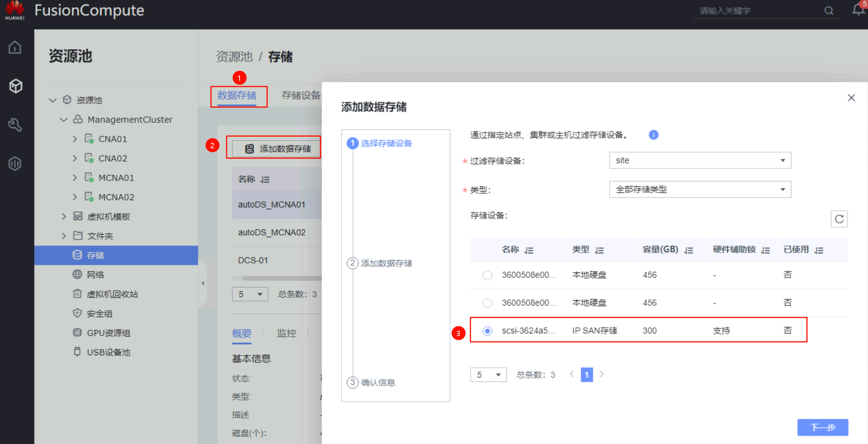Viewport: 868px width, 444px height.
Task: Open the filter storage device site dropdown
Action: click(700, 160)
